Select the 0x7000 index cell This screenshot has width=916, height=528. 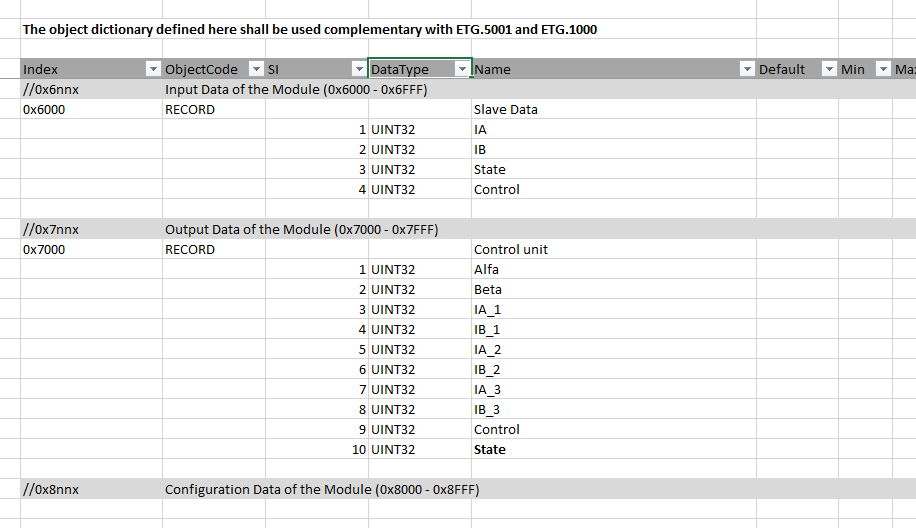(x=92, y=249)
